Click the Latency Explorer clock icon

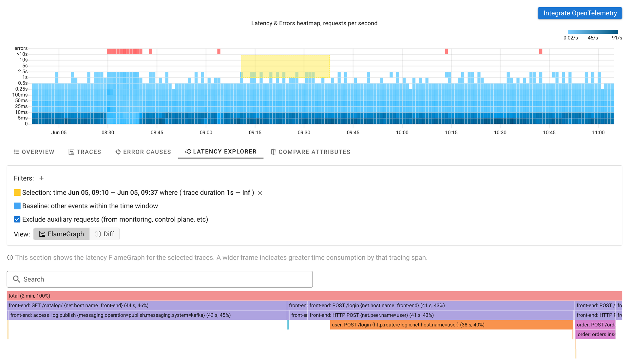tap(188, 152)
